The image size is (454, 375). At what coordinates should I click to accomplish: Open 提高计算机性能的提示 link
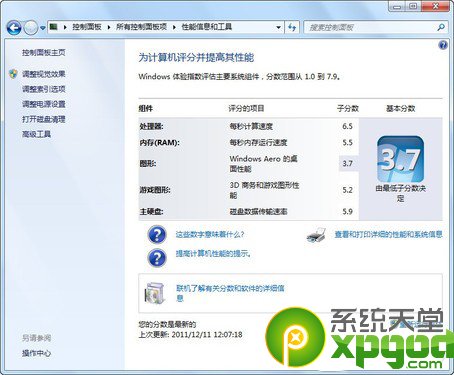[x=213, y=254]
